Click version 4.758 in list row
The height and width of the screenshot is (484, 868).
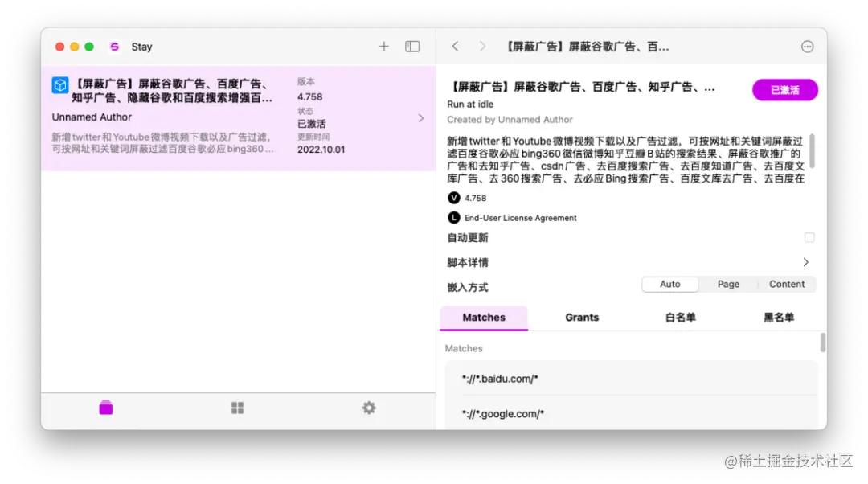310,97
